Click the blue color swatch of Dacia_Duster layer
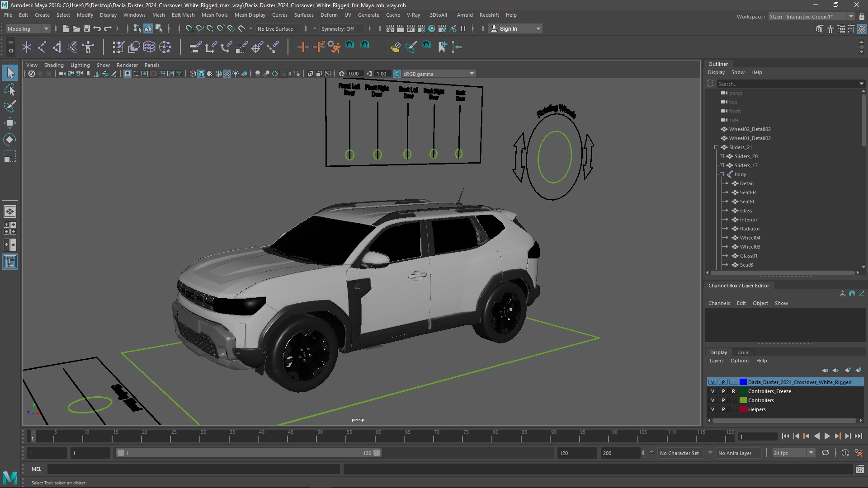Viewport: 868px width, 488px height. (x=743, y=382)
